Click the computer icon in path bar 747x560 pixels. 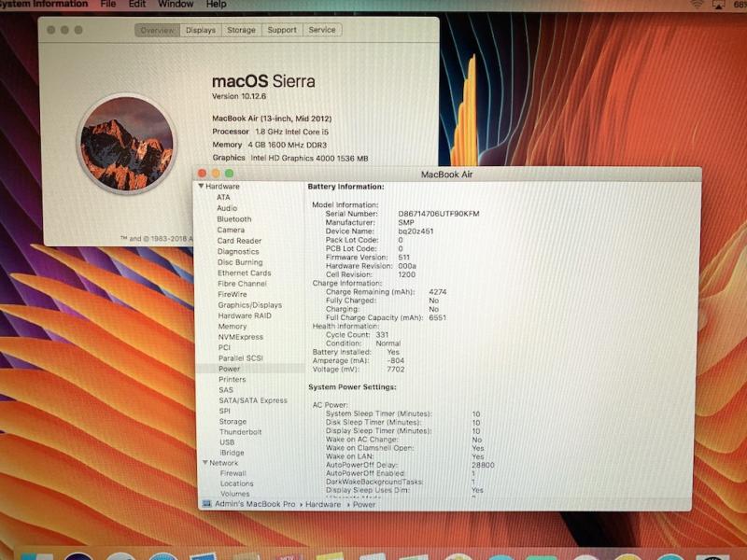(206, 503)
